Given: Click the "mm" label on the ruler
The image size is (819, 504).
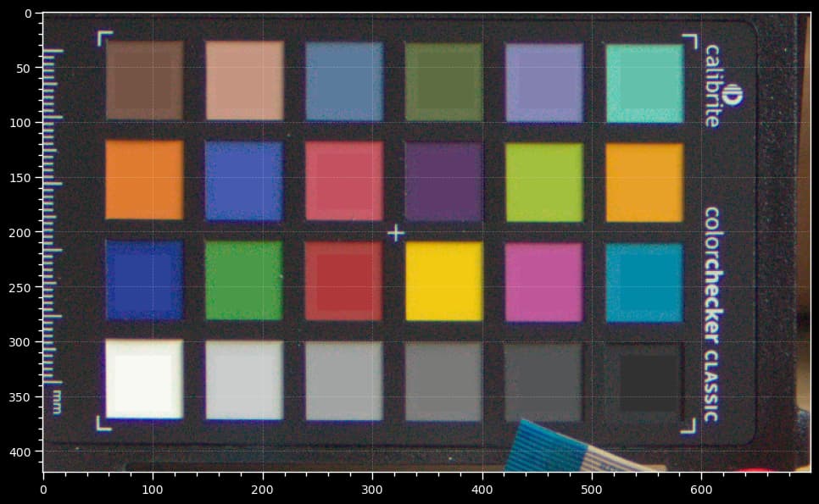Looking at the screenshot, I should pos(57,401).
